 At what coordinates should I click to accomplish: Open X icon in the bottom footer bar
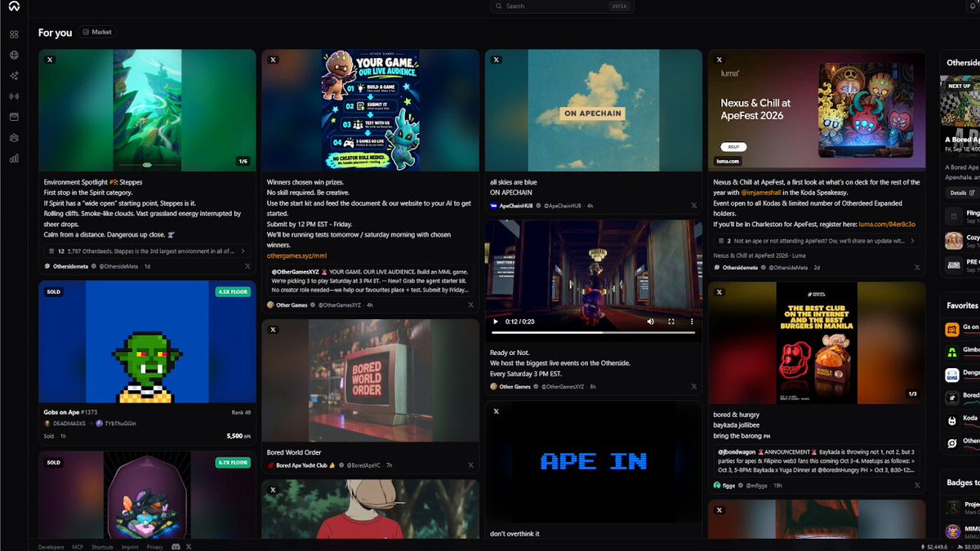click(189, 546)
